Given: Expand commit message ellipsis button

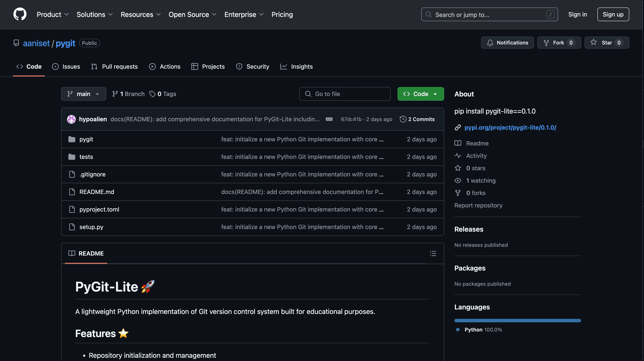Looking at the screenshot, I should [x=329, y=119].
